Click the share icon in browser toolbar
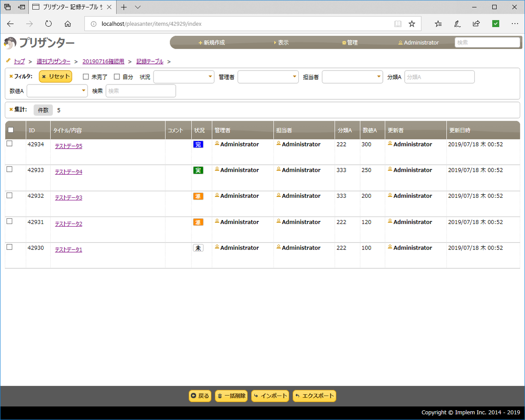The width and height of the screenshot is (525, 420). 476,24
